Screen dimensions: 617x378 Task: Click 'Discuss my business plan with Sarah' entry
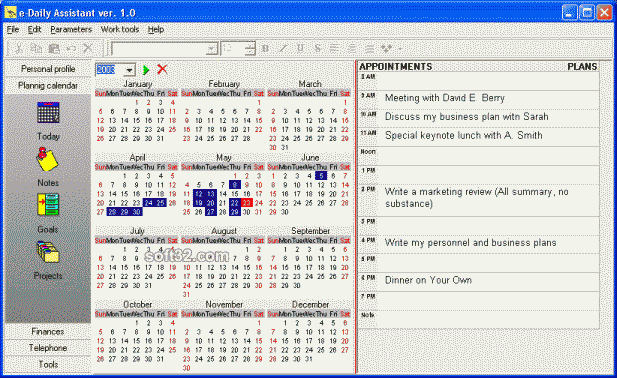click(x=466, y=117)
